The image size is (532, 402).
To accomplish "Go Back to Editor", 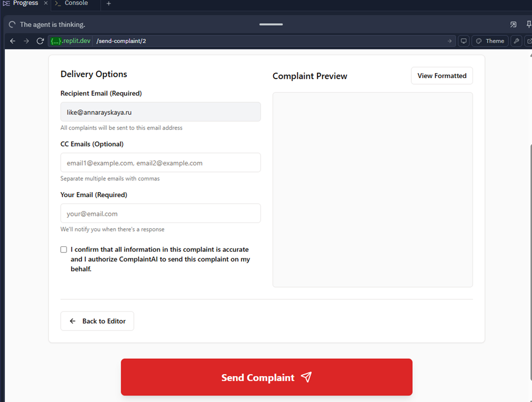I will tap(97, 321).
